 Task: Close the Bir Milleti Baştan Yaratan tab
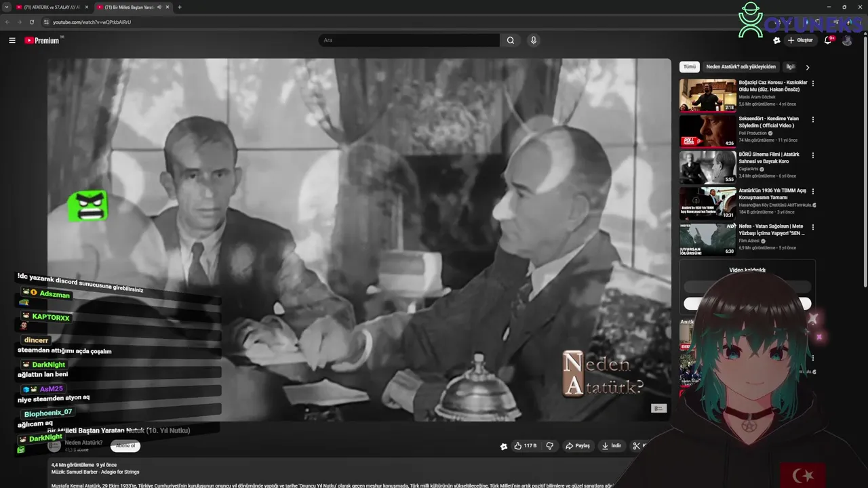click(x=167, y=7)
